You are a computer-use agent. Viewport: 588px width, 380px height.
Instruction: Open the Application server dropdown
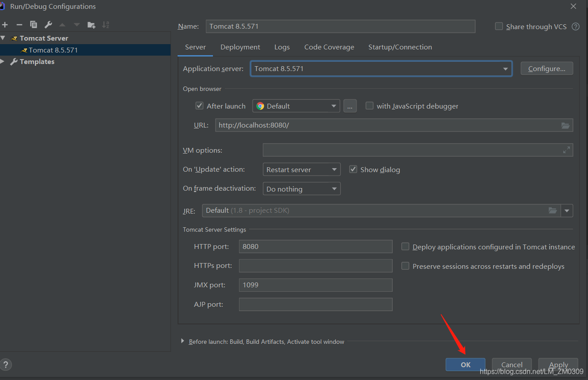pos(381,69)
